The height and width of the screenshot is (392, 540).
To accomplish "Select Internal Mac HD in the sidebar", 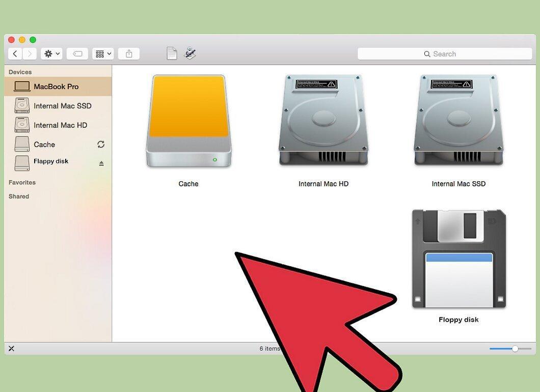I will point(58,125).
